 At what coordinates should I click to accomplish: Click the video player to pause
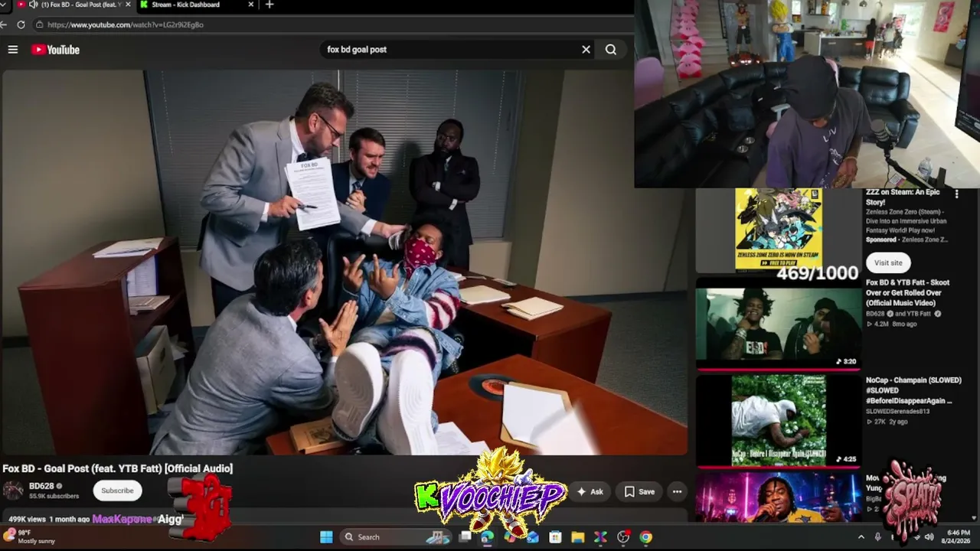click(344, 262)
